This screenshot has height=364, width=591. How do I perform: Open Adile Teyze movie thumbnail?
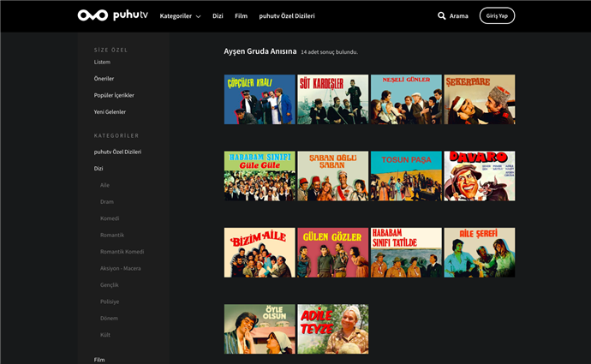[x=333, y=329]
